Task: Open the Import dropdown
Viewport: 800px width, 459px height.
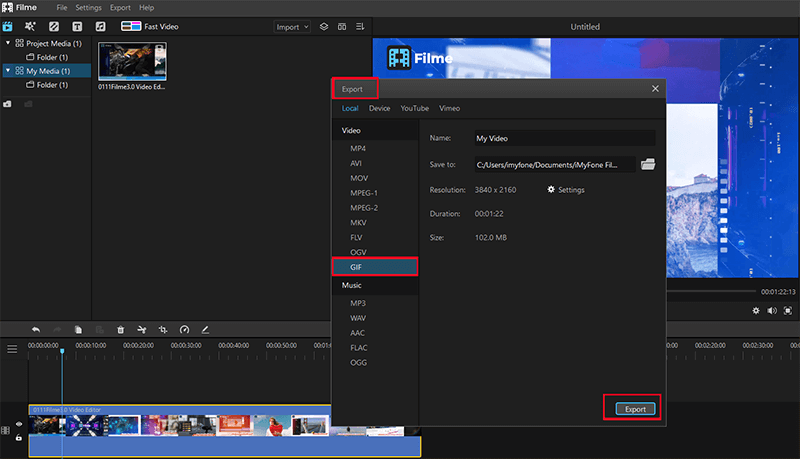Action: [292, 27]
